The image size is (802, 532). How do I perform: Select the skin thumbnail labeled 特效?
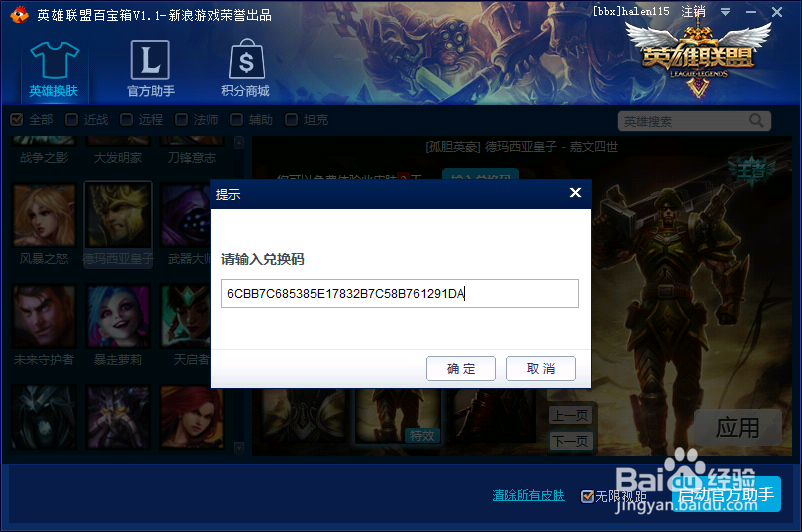[x=396, y=416]
